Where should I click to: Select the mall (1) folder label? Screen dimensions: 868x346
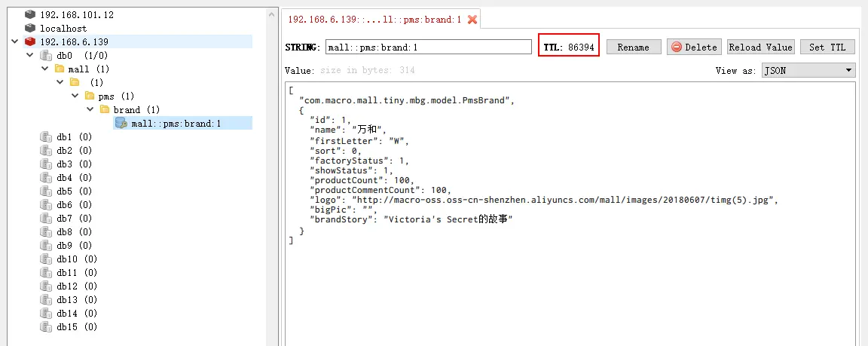coord(89,69)
